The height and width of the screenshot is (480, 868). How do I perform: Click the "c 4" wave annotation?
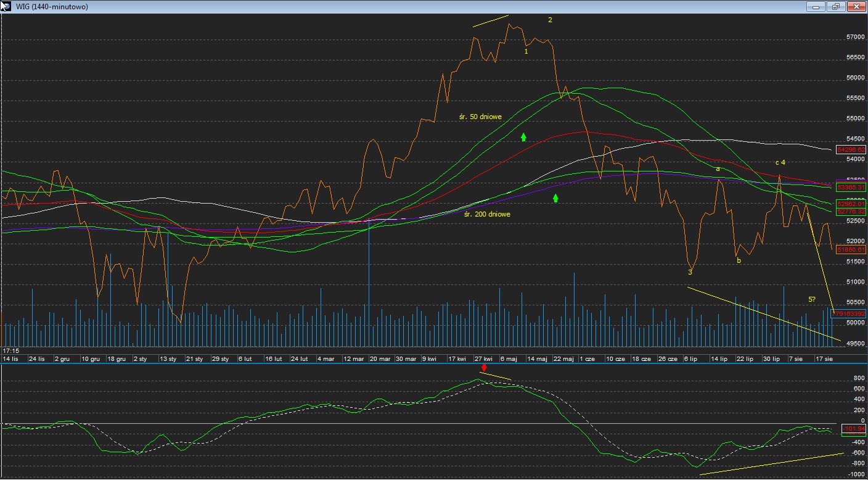tap(780, 163)
